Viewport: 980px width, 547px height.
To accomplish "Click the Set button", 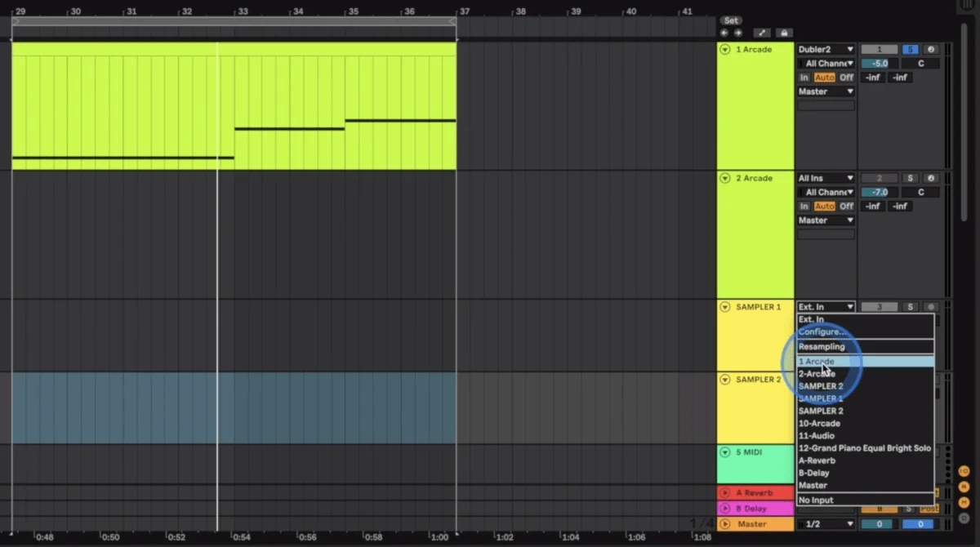I will [731, 20].
